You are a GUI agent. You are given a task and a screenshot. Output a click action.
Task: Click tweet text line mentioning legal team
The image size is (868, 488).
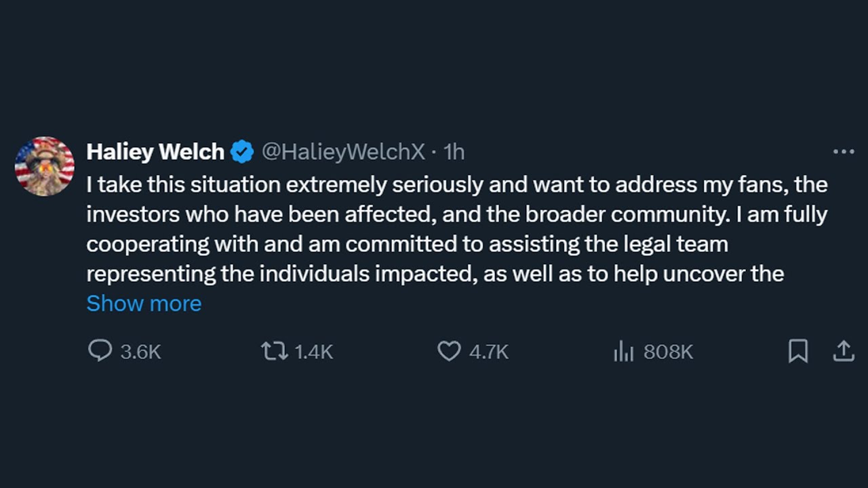coord(407,244)
